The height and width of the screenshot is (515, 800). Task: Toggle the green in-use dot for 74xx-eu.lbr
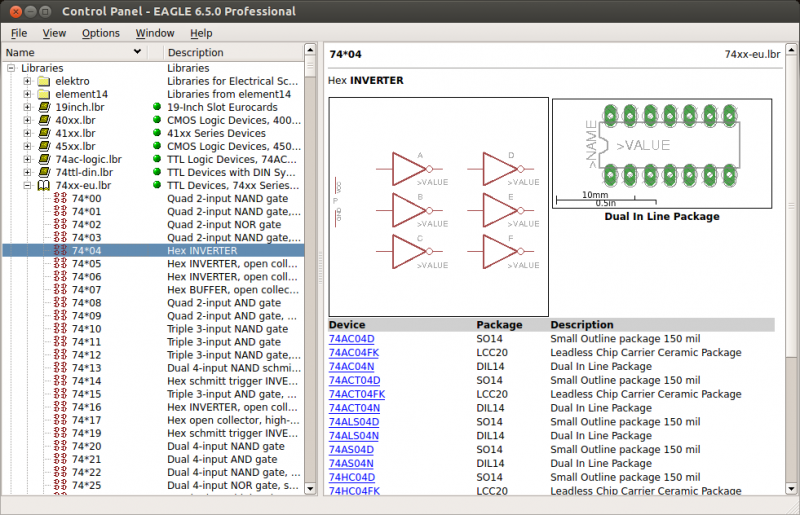click(x=157, y=185)
